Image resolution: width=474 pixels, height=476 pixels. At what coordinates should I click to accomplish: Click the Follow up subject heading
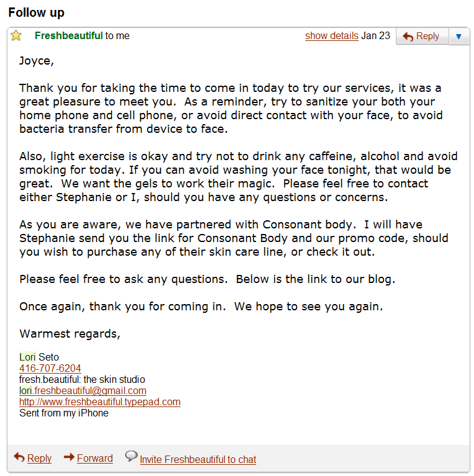36,12
